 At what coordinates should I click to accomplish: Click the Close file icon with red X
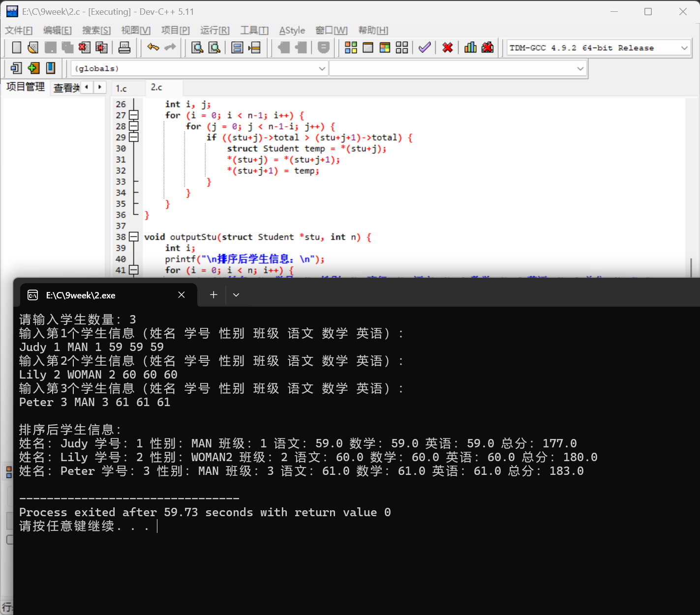point(84,48)
